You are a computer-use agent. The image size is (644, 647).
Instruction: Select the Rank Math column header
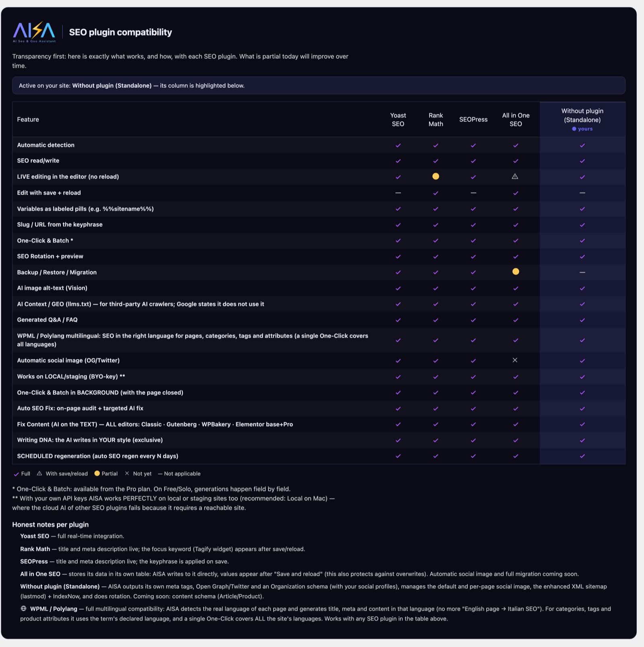(x=436, y=120)
